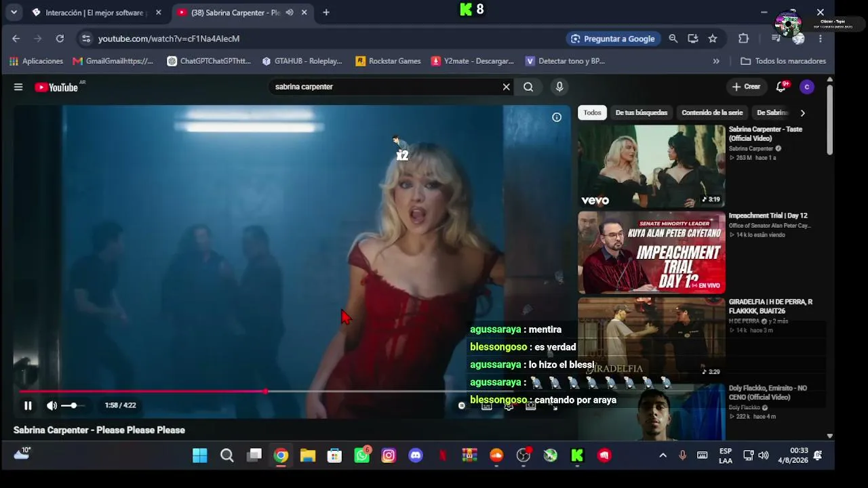
Task: Open the GIRADELFIA video thumbnail
Action: click(652, 338)
